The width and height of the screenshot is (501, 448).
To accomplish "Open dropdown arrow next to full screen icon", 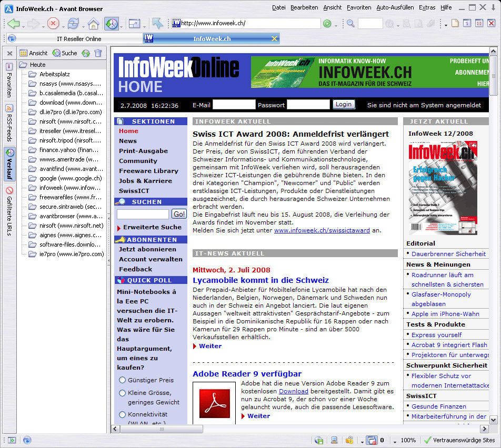I will click(144, 26).
